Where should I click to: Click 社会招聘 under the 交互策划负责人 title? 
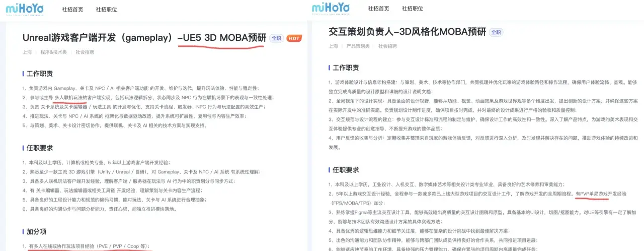(x=387, y=46)
